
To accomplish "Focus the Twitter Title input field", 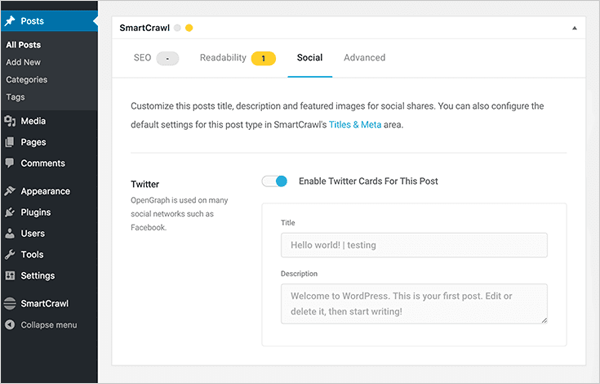I will (414, 245).
